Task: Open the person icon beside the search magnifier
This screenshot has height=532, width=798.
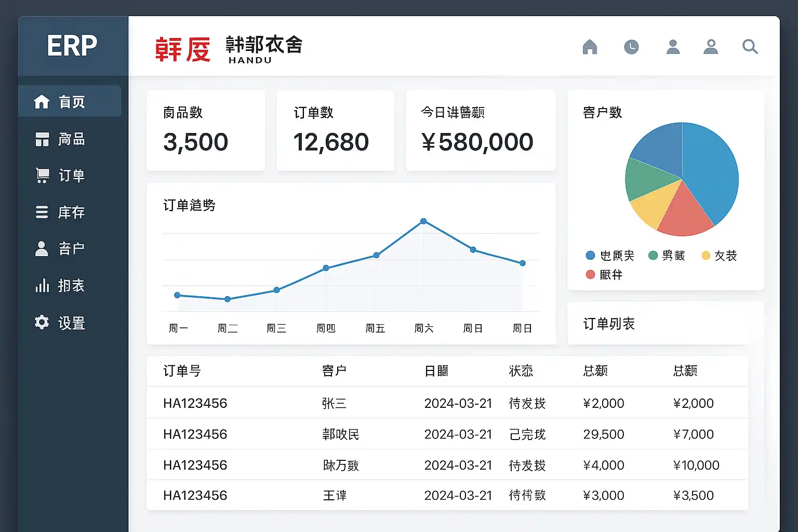Action: click(x=711, y=47)
